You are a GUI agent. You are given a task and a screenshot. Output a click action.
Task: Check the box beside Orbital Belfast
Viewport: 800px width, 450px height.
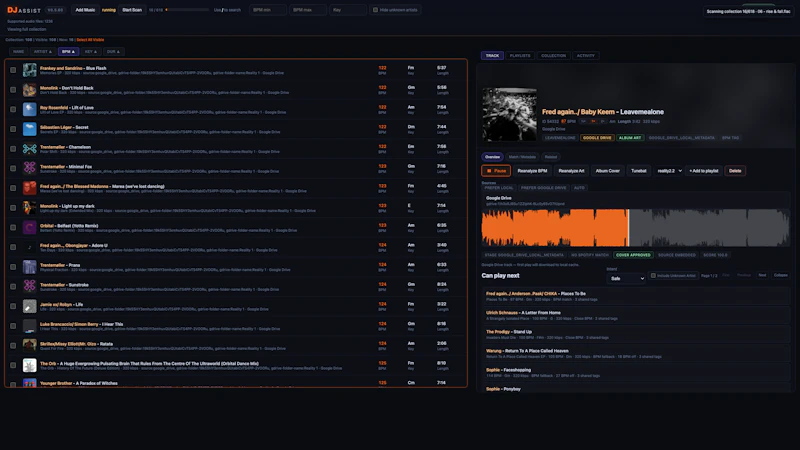point(13,228)
